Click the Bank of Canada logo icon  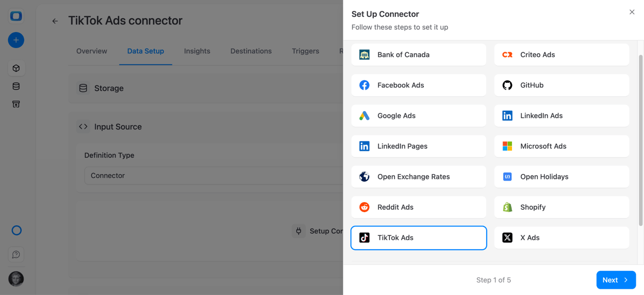click(x=364, y=55)
